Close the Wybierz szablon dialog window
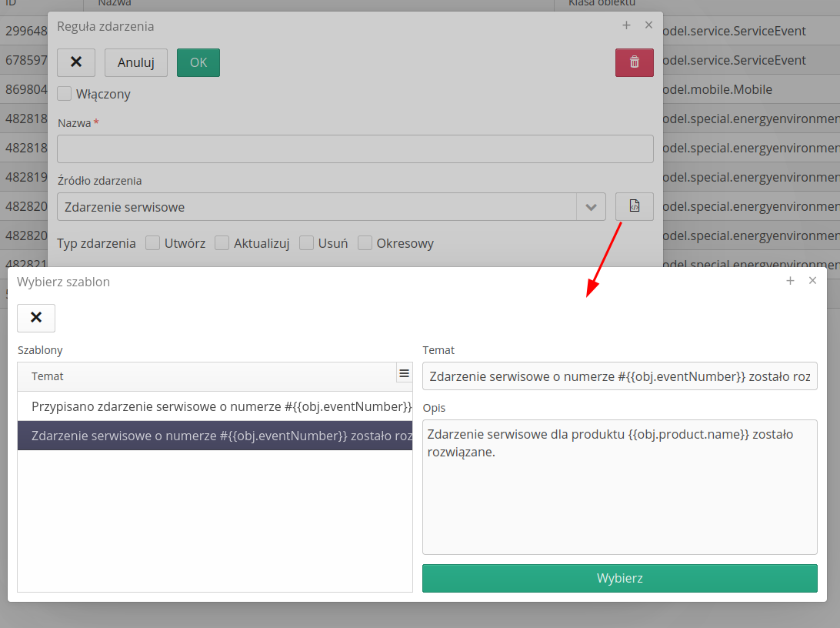 click(x=812, y=281)
